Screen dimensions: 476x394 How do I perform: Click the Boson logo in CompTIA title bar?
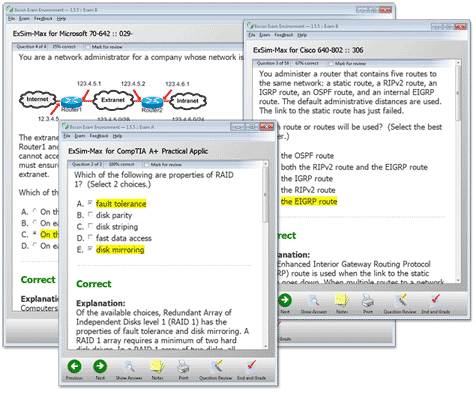[x=66, y=127]
